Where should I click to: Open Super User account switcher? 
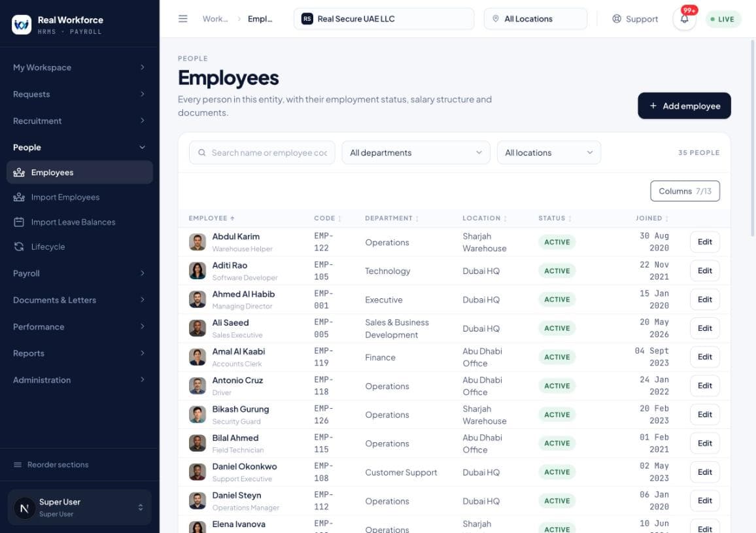(x=80, y=507)
